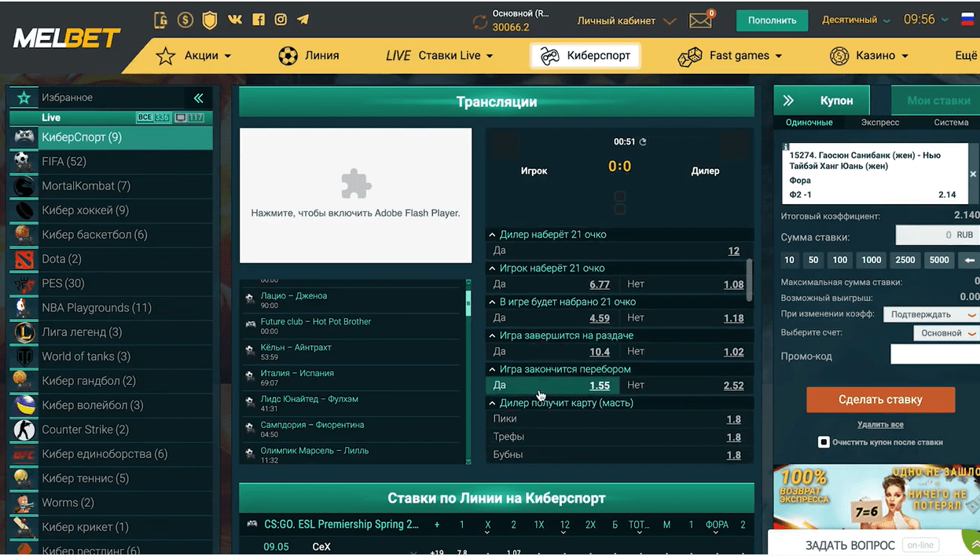Open the Fast games dropdown
The image size is (980, 556).
730,56
